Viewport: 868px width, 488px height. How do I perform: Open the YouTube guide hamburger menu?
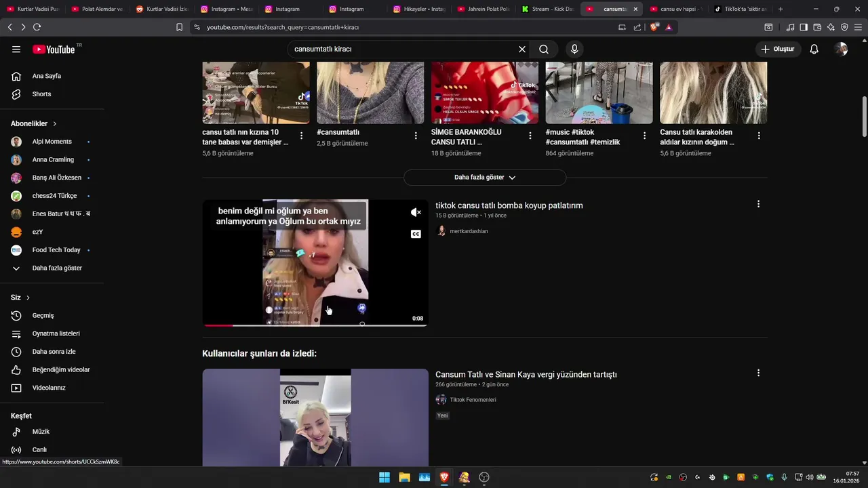pyautogui.click(x=16, y=49)
